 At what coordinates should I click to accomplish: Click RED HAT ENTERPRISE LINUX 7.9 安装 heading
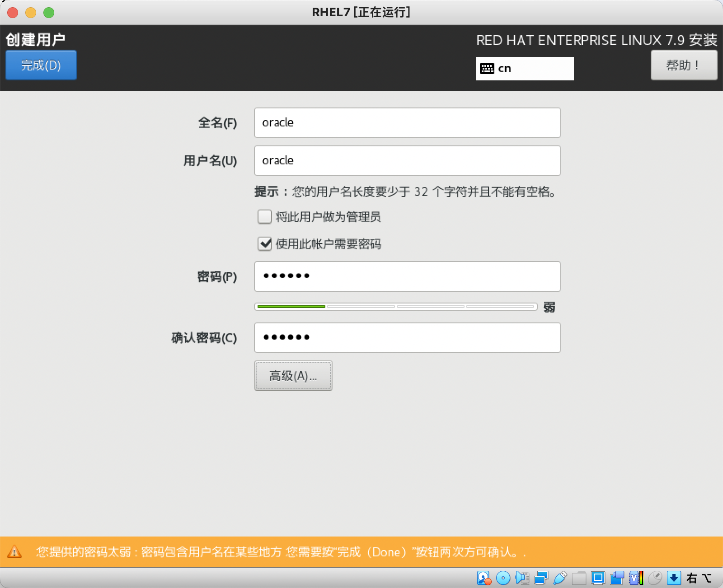coord(596,40)
